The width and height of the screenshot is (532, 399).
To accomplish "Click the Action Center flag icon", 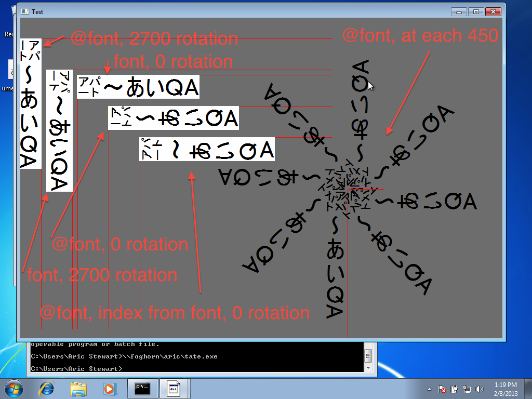I will [x=442, y=389].
